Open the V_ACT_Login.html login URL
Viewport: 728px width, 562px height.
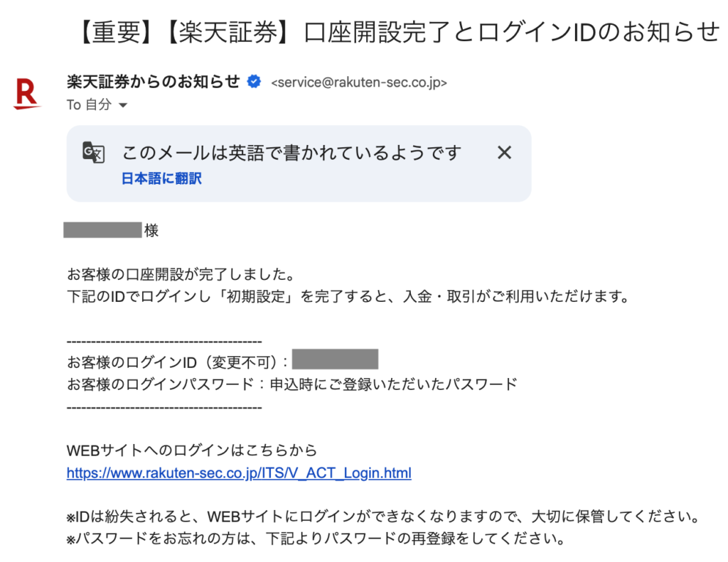pos(239,473)
